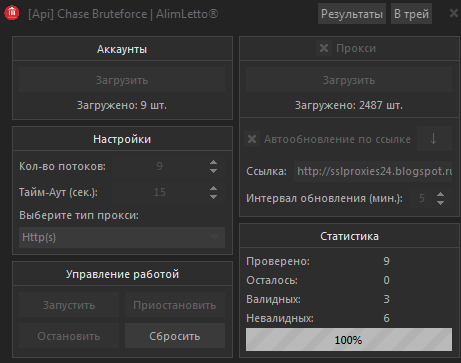Click the Запустить button
This screenshot has width=461, height=363.
coord(69,305)
